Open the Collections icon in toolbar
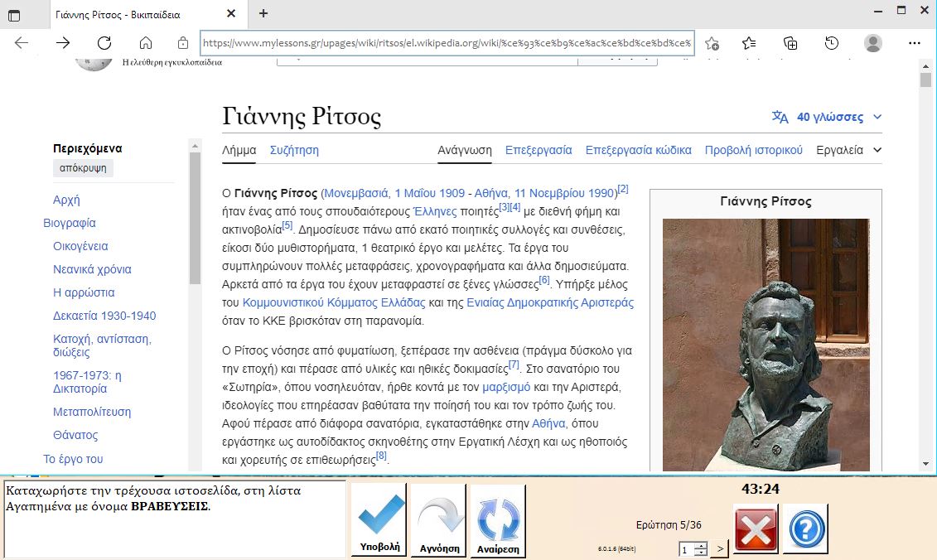Viewport: 937px width, 560px height. pyautogui.click(x=790, y=43)
